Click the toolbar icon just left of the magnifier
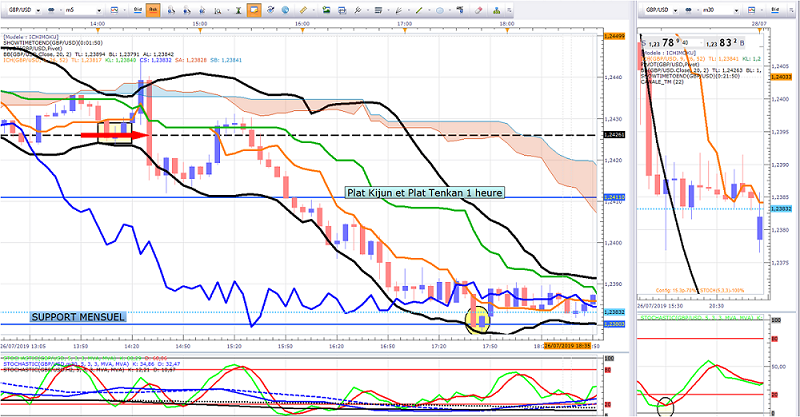800x417 pixels. coord(203,10)
